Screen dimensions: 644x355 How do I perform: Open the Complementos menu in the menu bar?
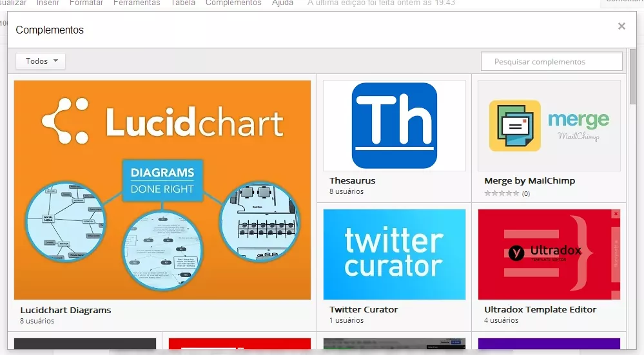pos(233,3)
